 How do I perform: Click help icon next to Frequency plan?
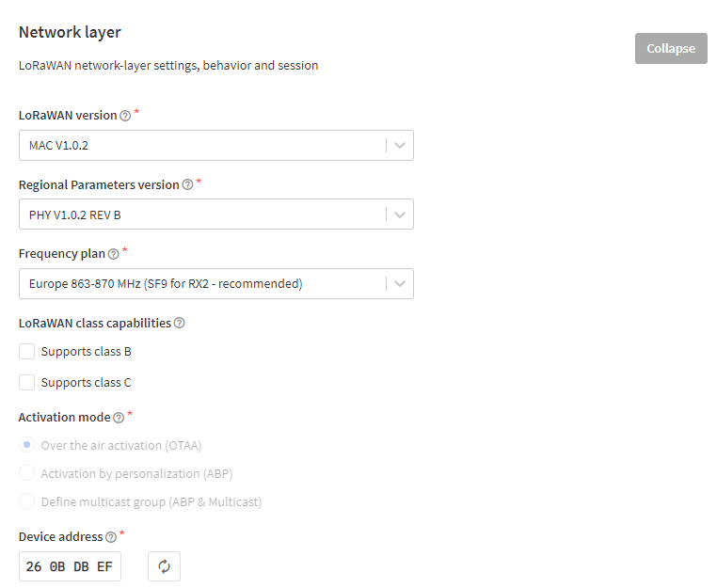[114, 254]
